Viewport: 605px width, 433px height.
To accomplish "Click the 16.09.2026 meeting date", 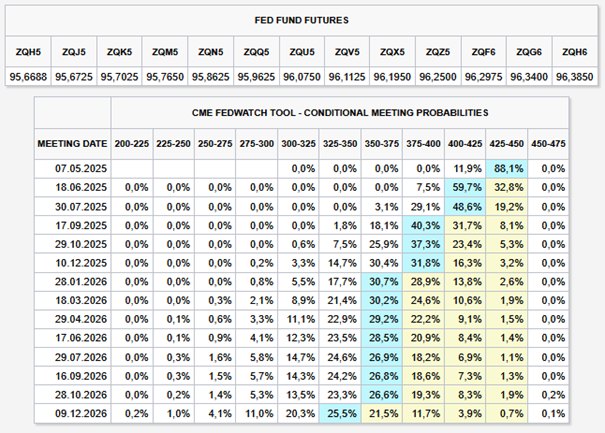I will pyautogui.click(x=81, y=376).
